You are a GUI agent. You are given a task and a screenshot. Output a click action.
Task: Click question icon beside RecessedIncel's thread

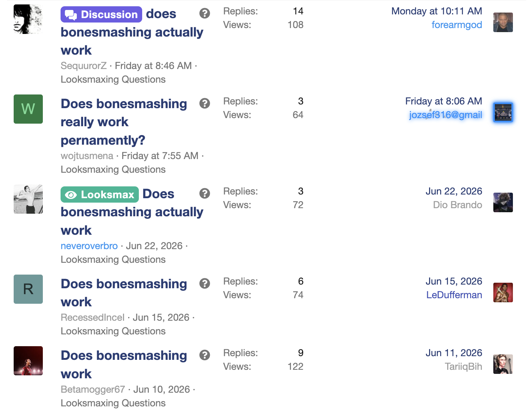(x=205, y=283)
